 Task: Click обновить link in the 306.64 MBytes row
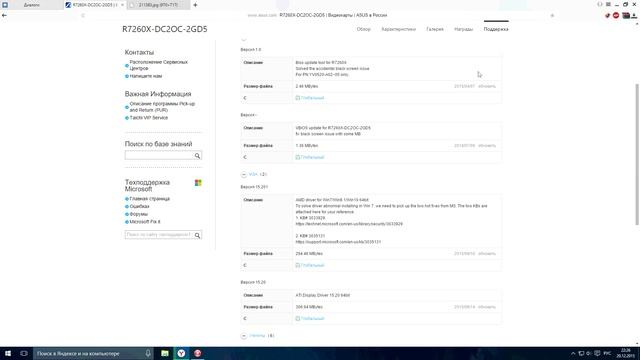487,307
